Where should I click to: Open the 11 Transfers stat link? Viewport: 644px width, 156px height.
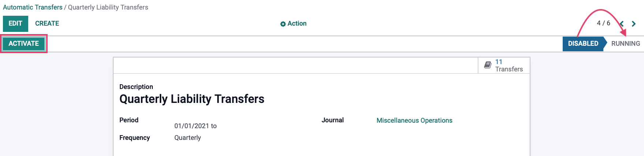(504, 66)
